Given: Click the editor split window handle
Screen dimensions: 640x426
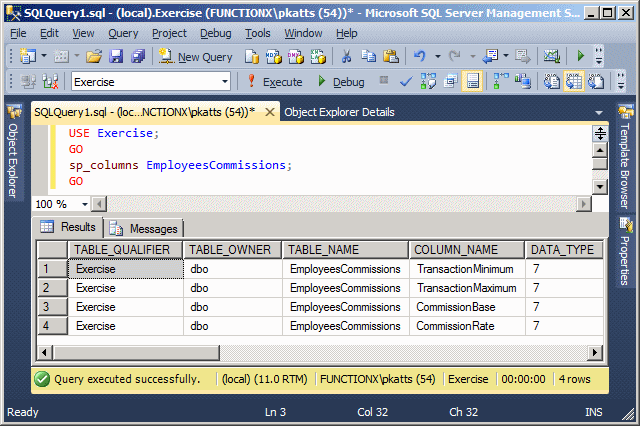Looking at the screenshot, I should pos(600,133).
